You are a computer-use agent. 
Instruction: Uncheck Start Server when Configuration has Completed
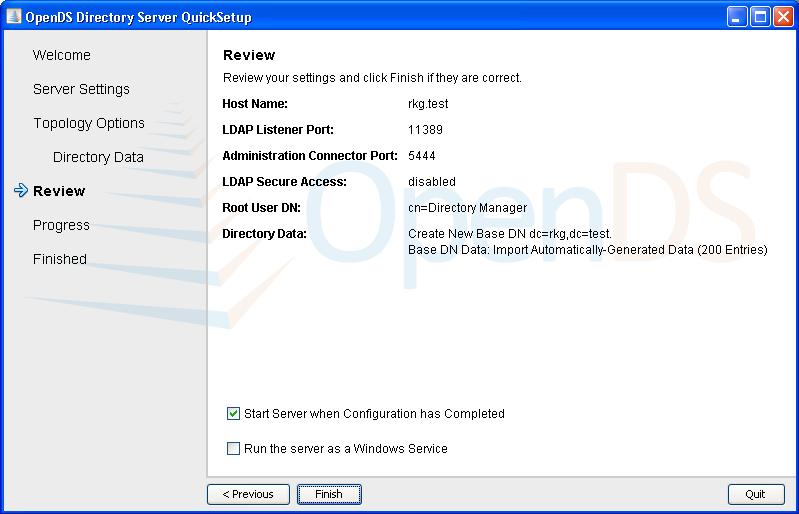pos(233,414)
